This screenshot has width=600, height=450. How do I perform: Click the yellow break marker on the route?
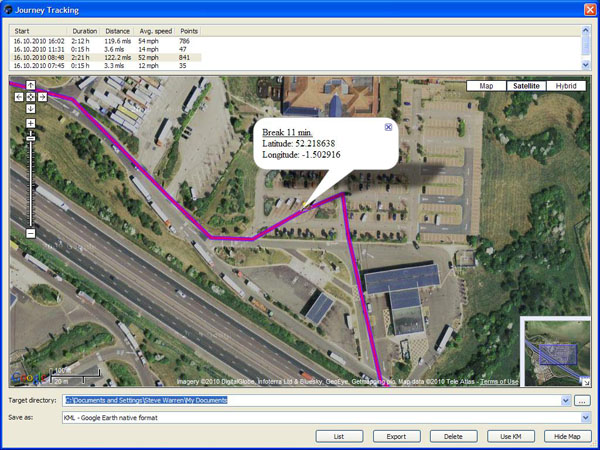click(x=305, y=205)
